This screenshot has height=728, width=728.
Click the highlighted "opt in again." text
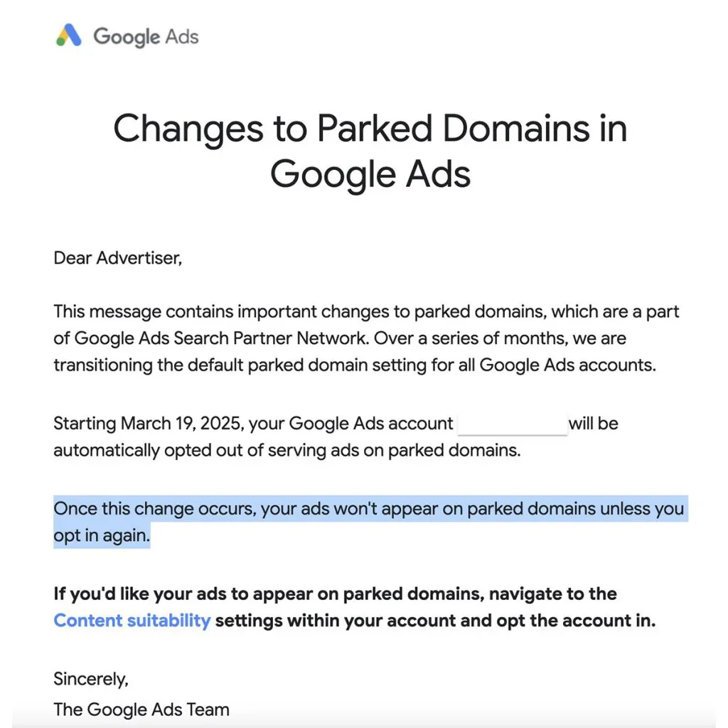(102, 536)
